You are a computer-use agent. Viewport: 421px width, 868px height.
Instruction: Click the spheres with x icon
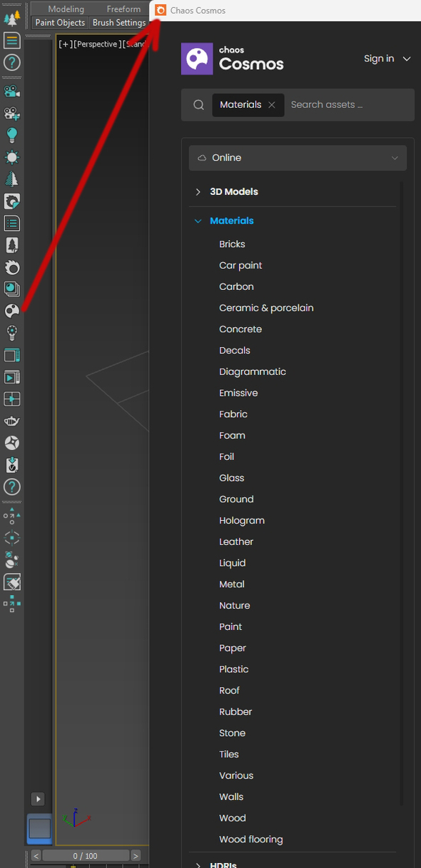tap(12, 559)
